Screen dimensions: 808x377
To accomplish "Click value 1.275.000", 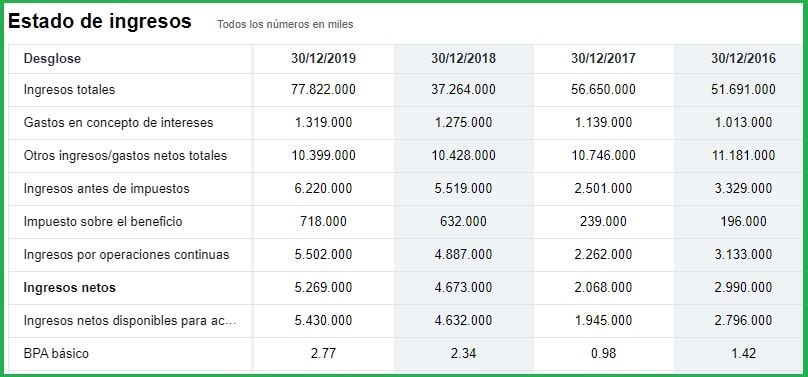I will (x=463, y=123).
